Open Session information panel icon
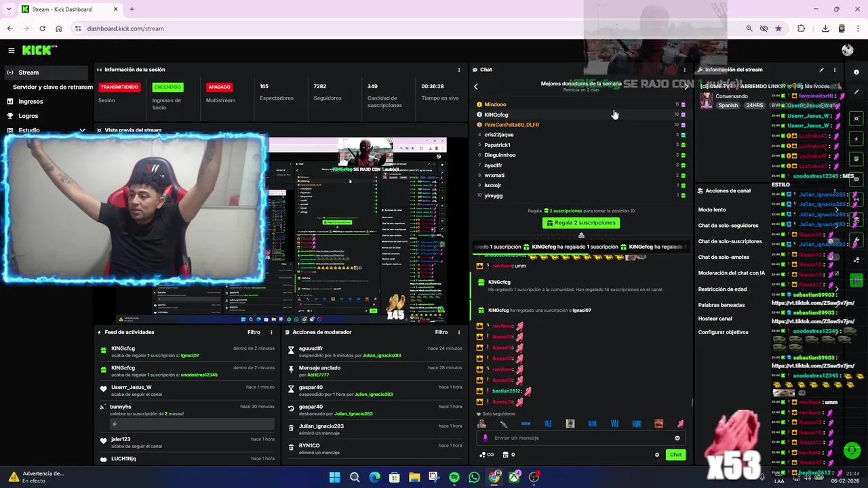868x488 pixels. [99, 70]
